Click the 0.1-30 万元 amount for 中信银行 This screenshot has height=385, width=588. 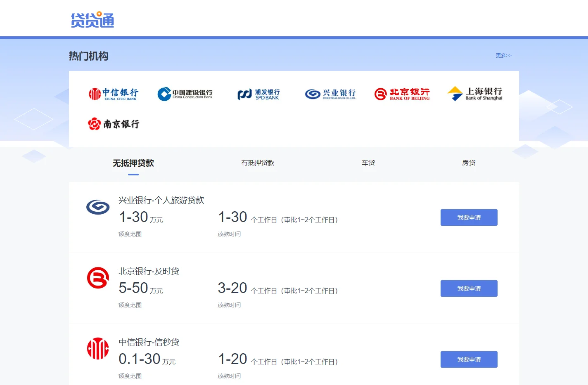point(147,359)
